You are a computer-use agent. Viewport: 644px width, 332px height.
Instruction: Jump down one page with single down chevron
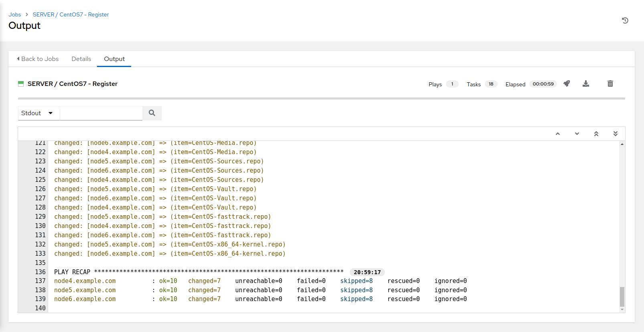pos(577,134)
